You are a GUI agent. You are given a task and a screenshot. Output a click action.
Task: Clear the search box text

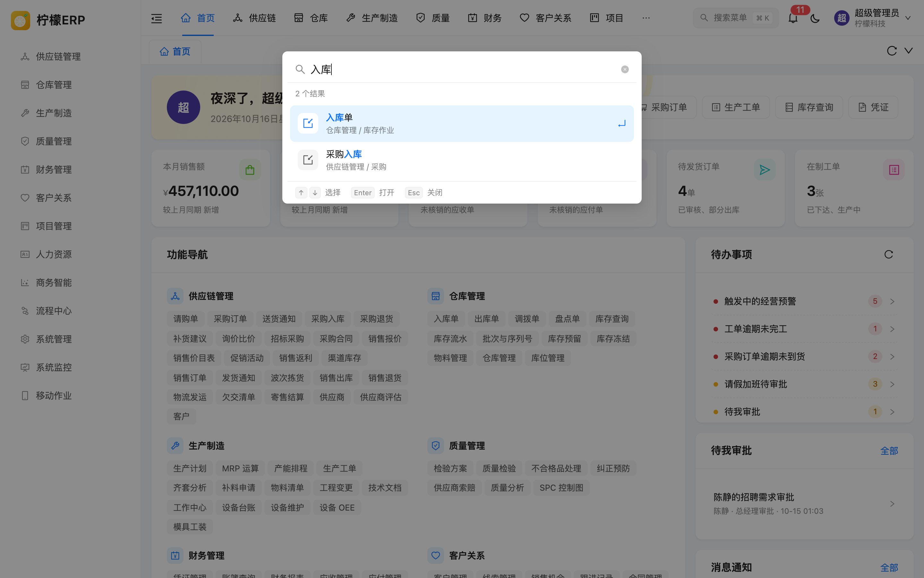[x=625, y=69]
